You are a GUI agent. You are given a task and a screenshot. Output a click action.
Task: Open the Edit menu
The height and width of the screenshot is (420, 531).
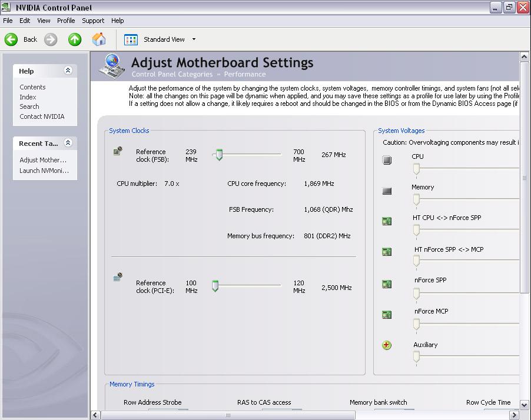click(25, 21)
